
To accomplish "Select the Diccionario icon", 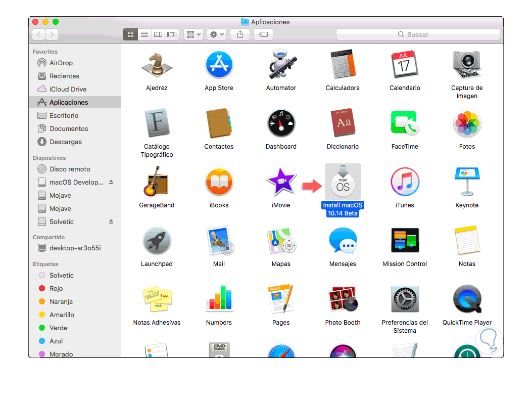I will pos(343,123).
